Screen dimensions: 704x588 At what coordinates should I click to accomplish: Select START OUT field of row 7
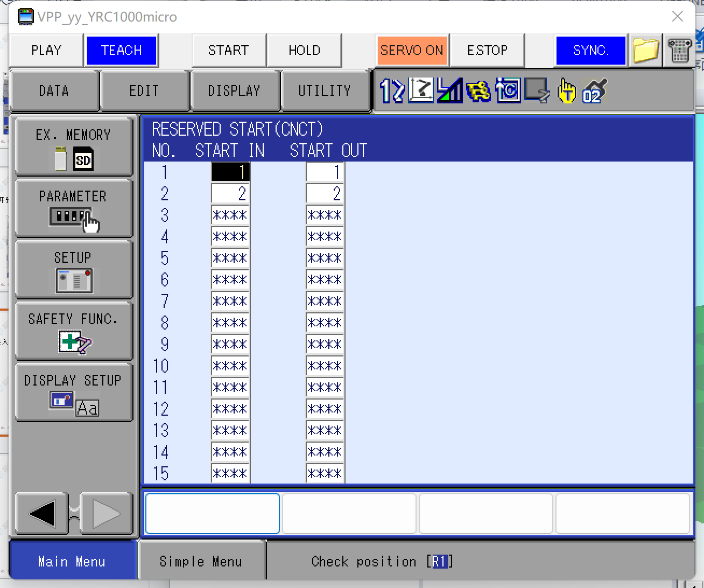pyautogui.click(x=325, y=301)
